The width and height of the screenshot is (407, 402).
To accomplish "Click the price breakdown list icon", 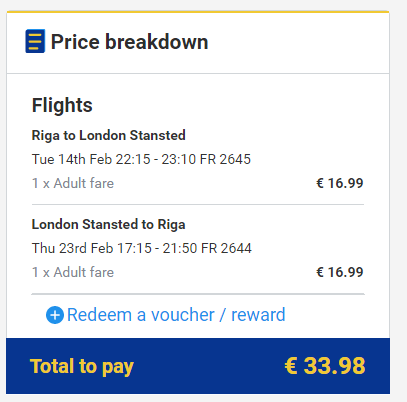I will pyautogui.click(x=35, y=41).
